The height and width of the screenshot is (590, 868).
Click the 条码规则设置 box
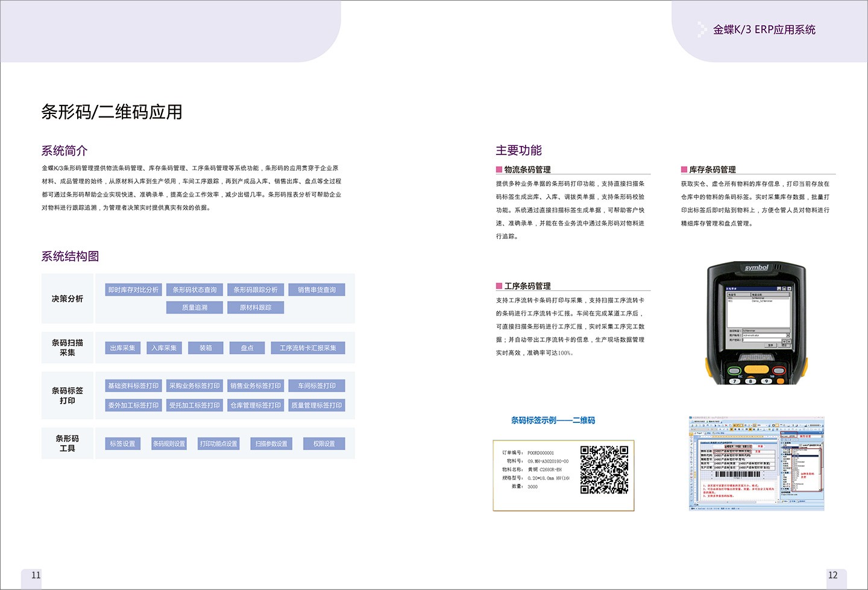pos(169,444)
